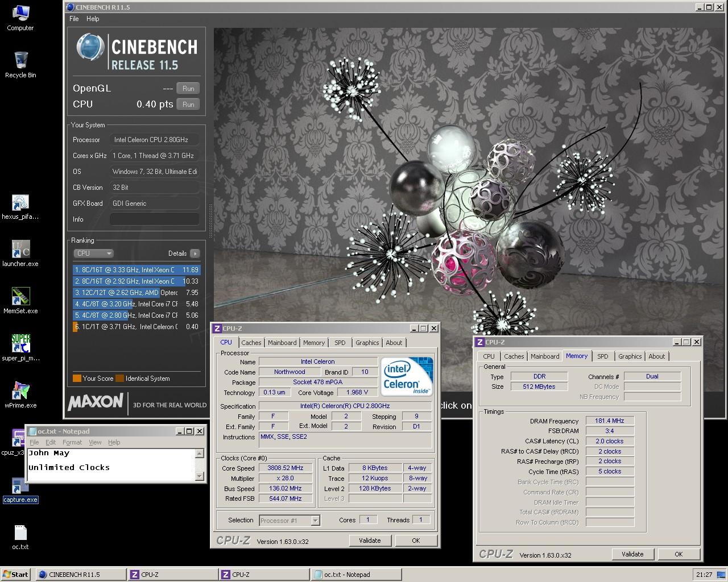The width and height of the screenshot is (728, 582).
Task: Click OK in the CPU-Z Memory window
Action: [679, 554]
